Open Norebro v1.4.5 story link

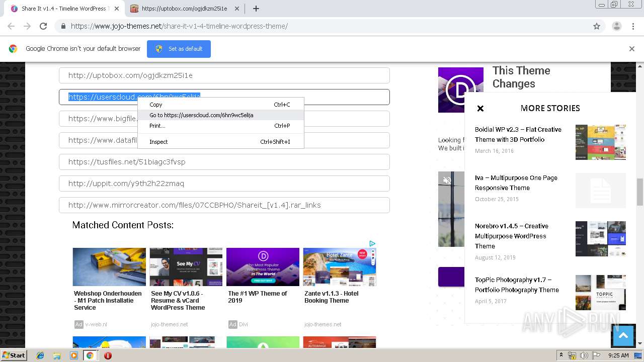[x=512, y=236]
